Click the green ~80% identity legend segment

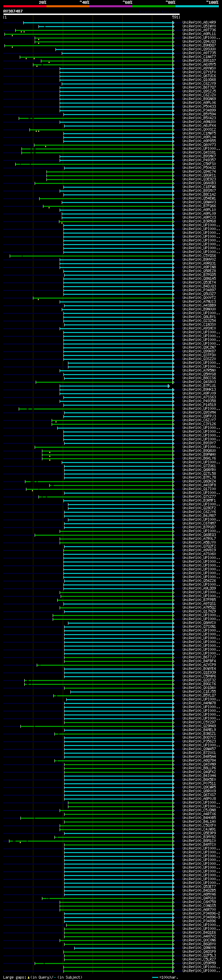[x=154, y=6]
